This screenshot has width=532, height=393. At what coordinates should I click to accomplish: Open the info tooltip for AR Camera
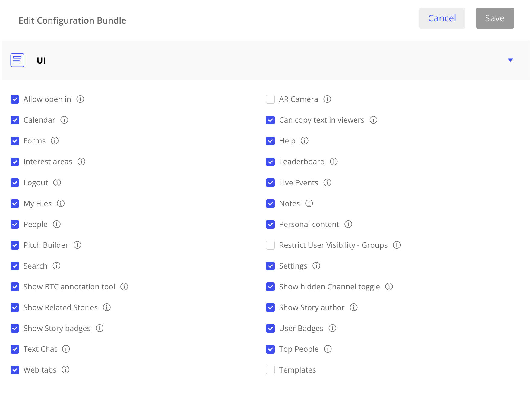coord(328,99)
